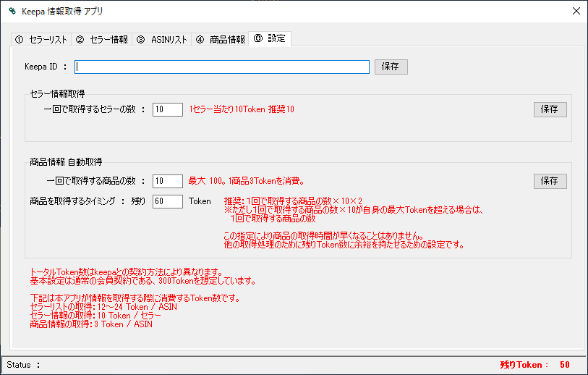Click the セラー情報取得 group heading
Viewport: 588px width, 375px height.
click(57, 93)
